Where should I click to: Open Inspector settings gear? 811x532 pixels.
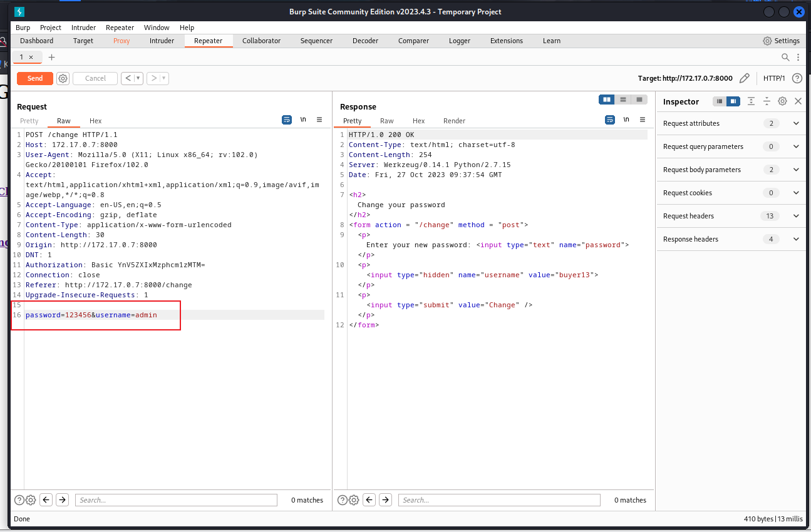[782, 101]
